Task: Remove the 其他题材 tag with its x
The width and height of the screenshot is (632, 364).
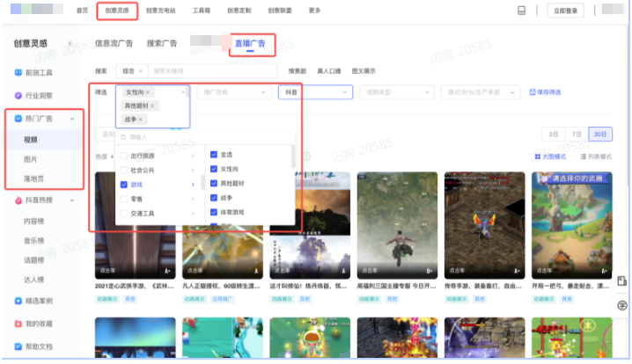Action: tap(152, 106)
